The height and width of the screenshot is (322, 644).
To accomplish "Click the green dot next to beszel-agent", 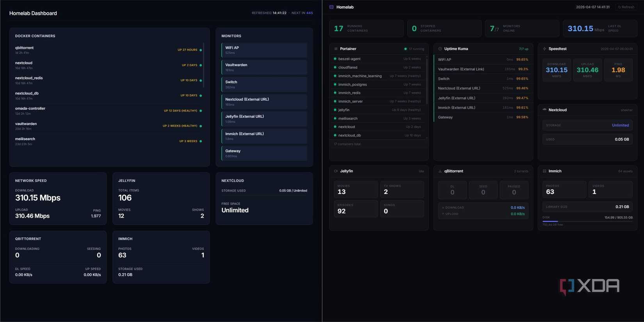I will (335, 59).
